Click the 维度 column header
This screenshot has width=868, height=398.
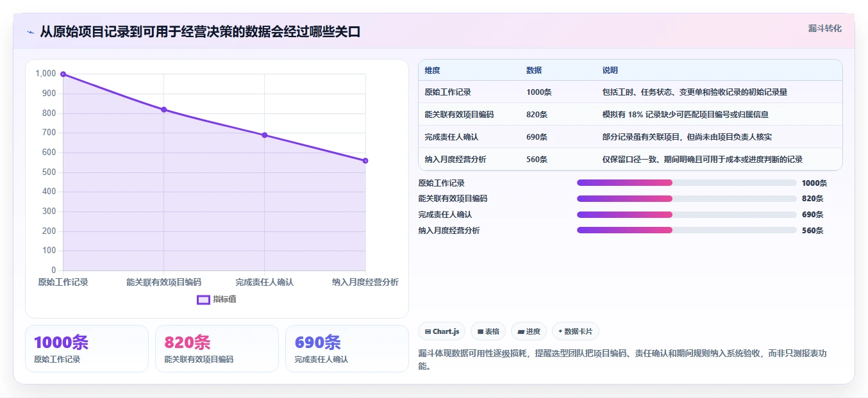[433, 70]
